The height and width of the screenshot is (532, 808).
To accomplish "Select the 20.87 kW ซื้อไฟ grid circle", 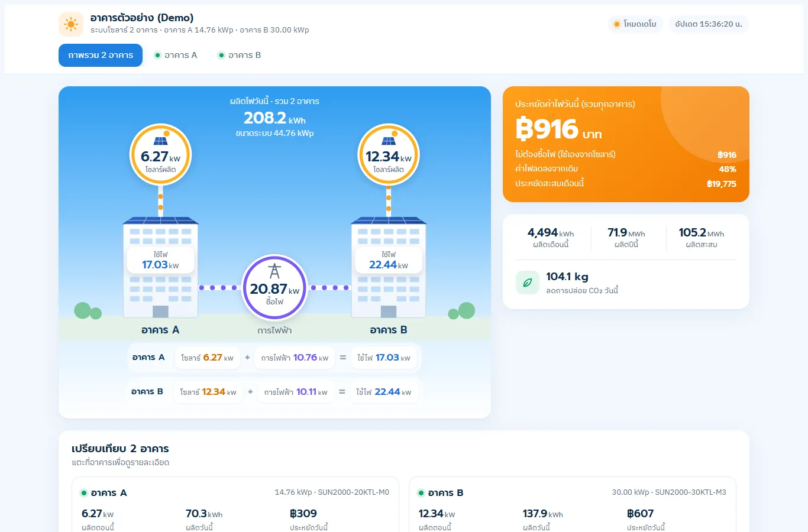I will point(274,287).
